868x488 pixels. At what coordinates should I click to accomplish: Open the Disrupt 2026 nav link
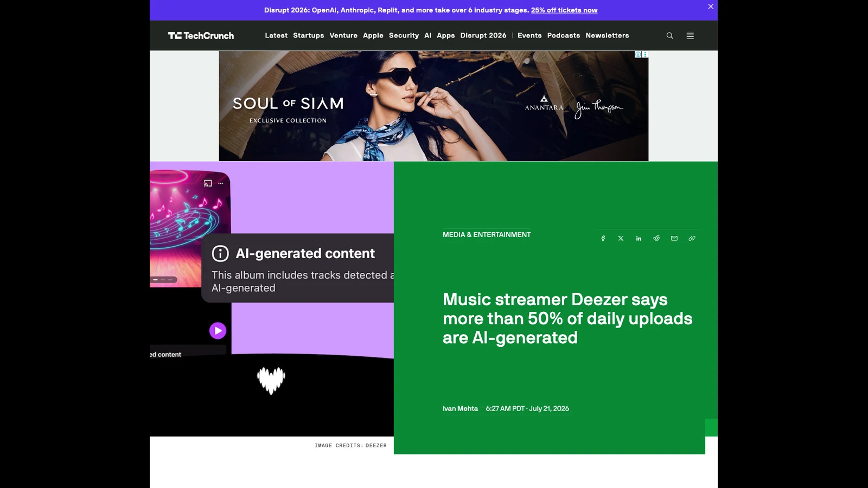pyautogui.click(x=483, y=36)
